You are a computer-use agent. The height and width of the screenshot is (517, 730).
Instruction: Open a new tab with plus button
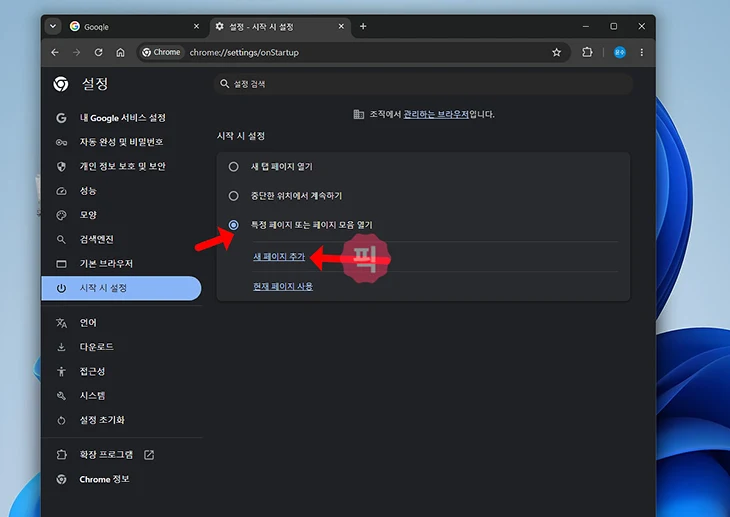click(363, 26)
